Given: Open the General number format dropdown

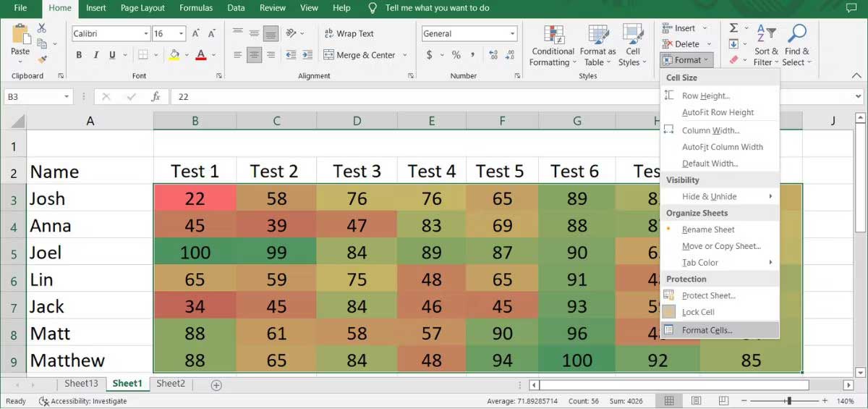Looking at the screenshot, I should coord(513,34).
